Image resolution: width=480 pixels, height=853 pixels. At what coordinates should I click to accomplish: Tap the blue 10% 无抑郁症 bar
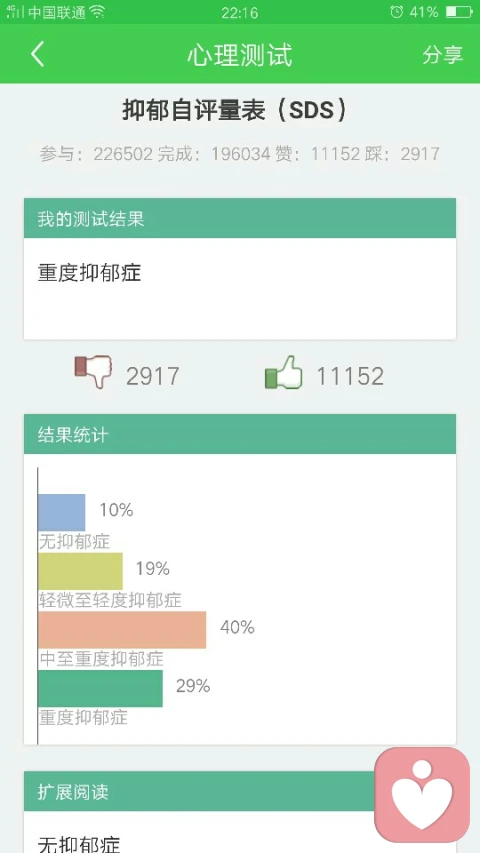(x=61, y=512)
